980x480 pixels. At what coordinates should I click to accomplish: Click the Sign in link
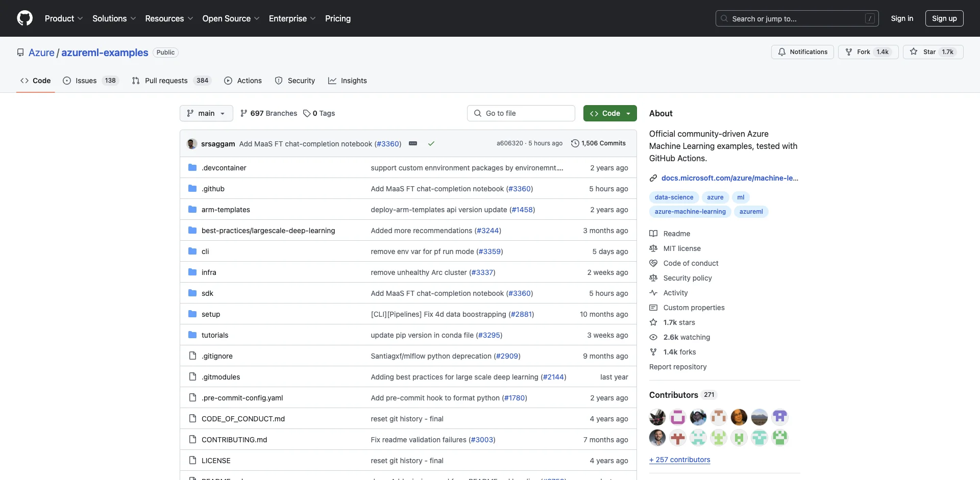902,18
